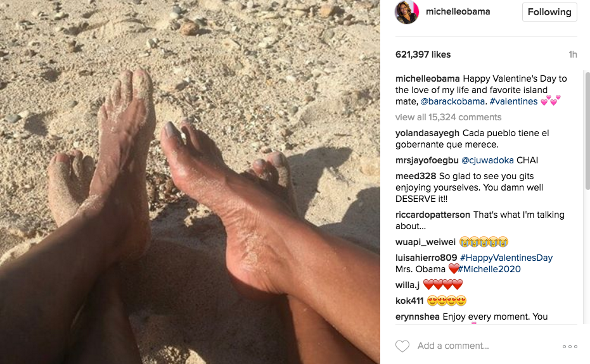The width and height of the screenshot is (590, 364).
Task: Open the #Michelle2020 hashtag
Action: [x=489, y=269]
